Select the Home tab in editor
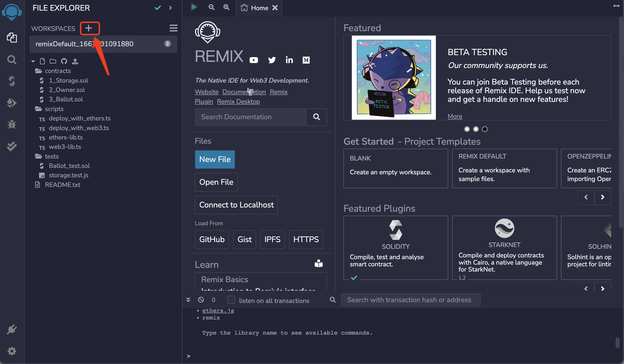624x364 pixels. point(259,8)
